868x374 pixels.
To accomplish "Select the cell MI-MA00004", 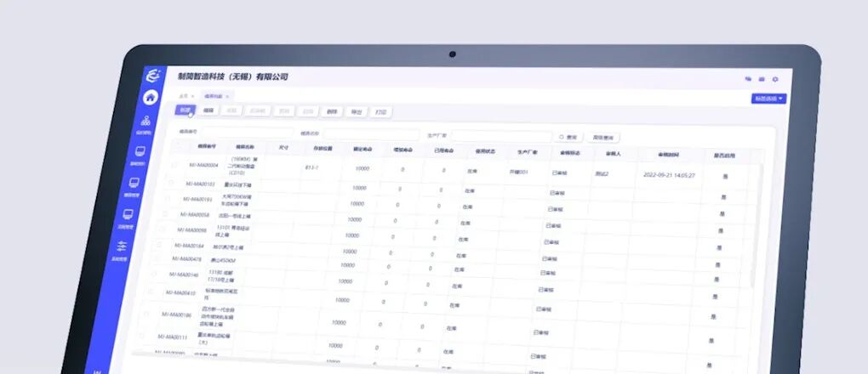I will [203, 165].
